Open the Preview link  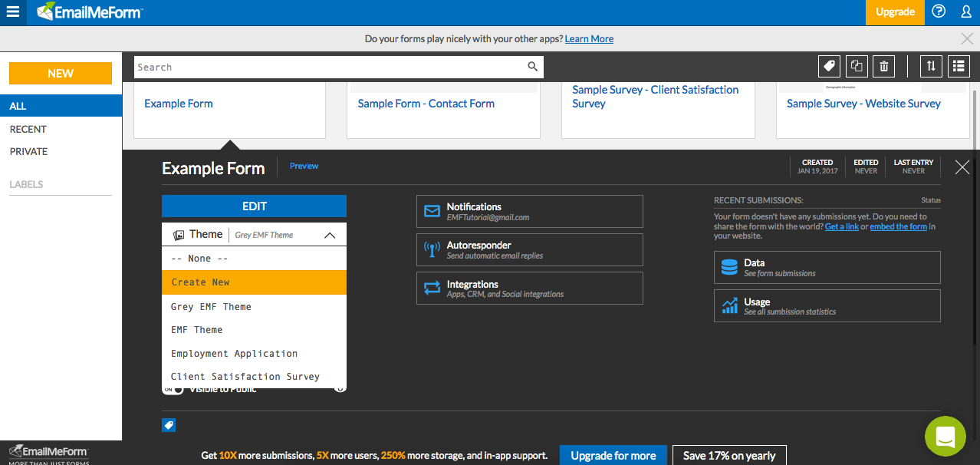(x=304, y=166)
